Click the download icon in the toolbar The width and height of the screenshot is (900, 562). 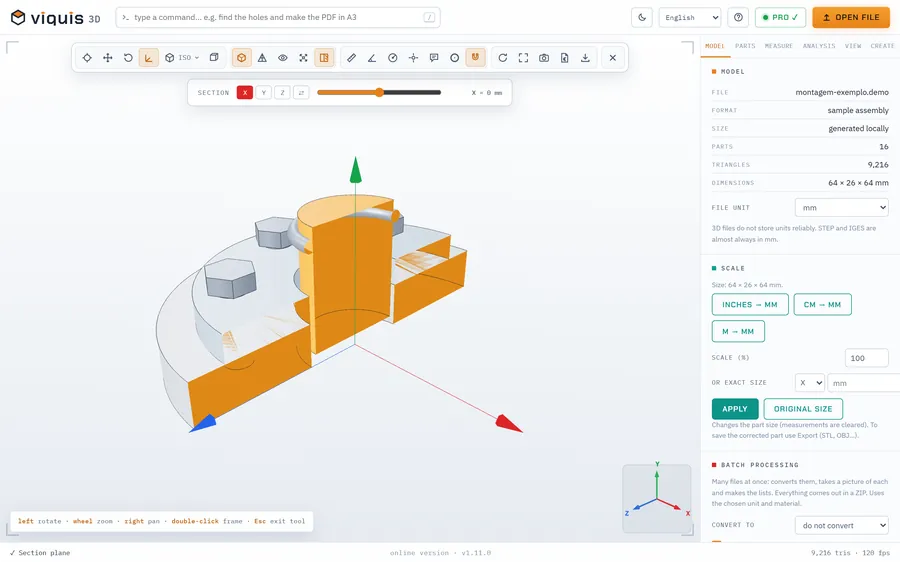pos(585,57)
